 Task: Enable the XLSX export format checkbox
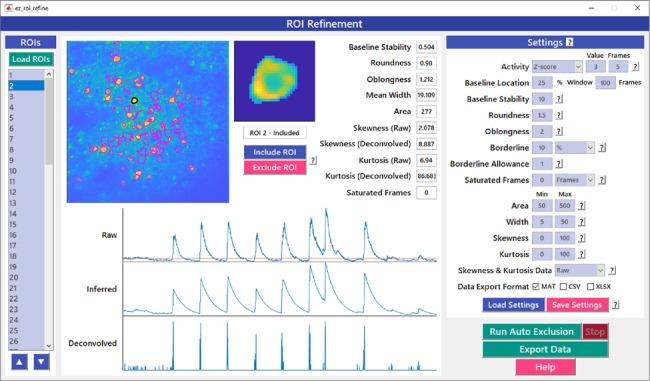(590, 286)
